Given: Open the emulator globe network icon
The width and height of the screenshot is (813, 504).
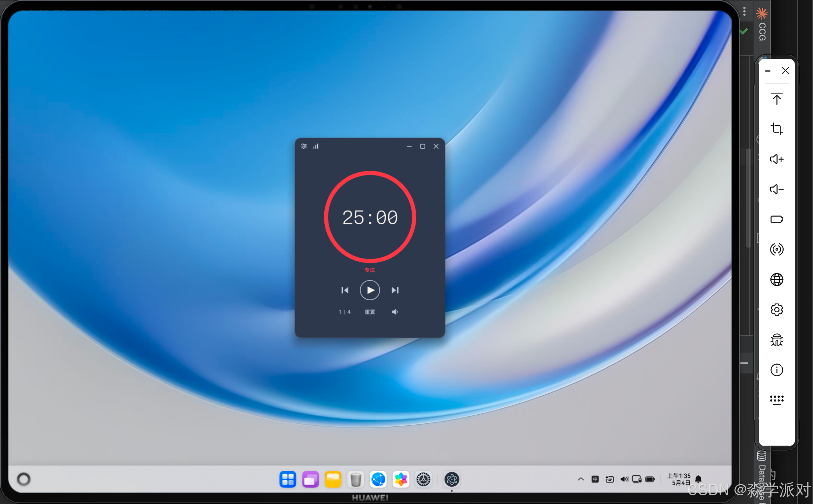Looking at the screenshot, I should click(776, 279).
